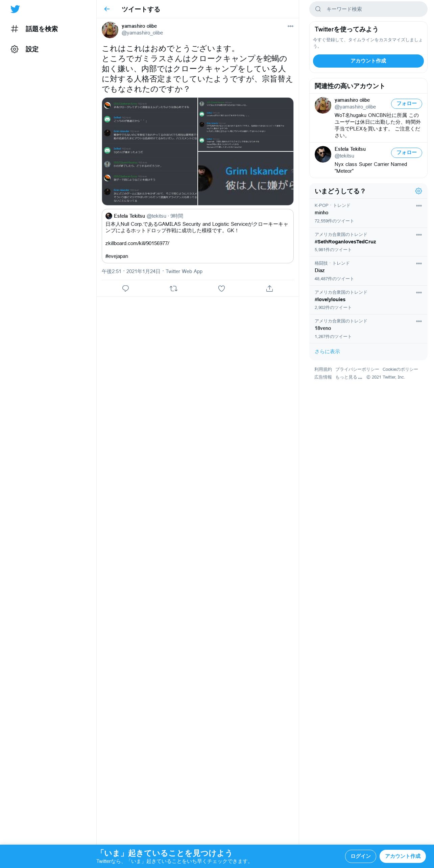Go back using the arrow icon
This screenshot has width=434, height=868.
point(107,9)
